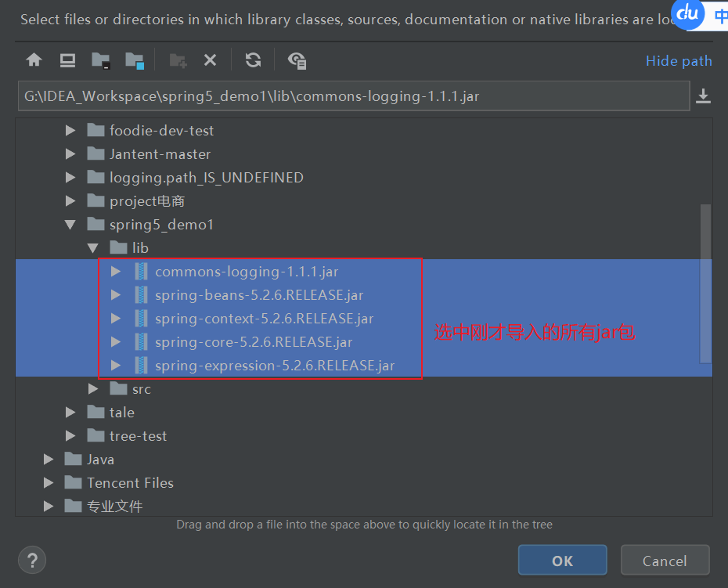The image size is (728, 588).
Task: Select the spring5_demo1 folder
Action: (x=150, y=225)
